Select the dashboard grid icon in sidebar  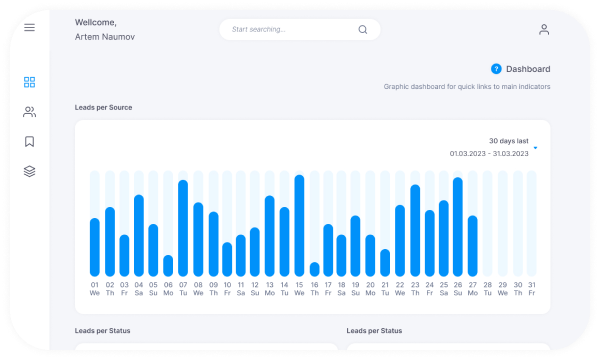(29, 82)
